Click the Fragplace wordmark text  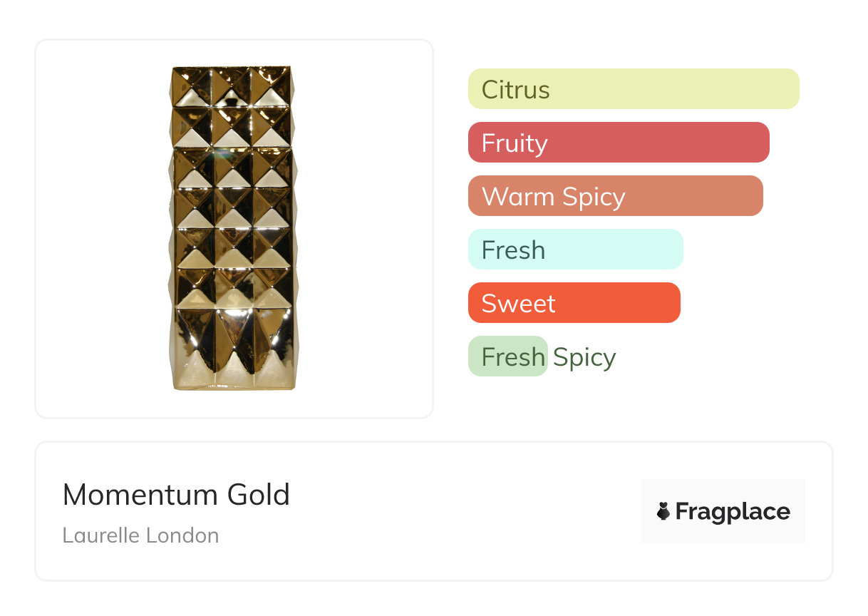tap(733, 511)
